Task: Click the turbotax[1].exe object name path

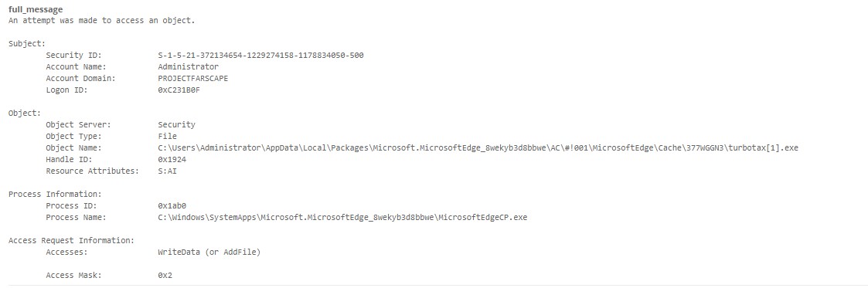Action: [478, 147]
